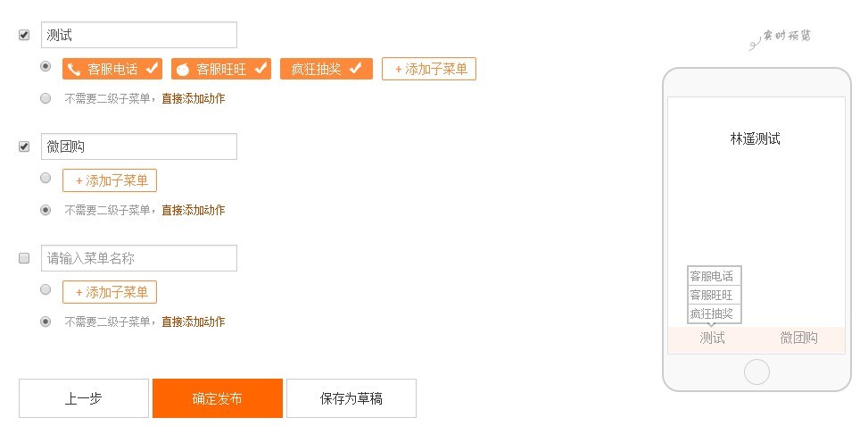Viewport: 868px width, 426px height.
Task: Click the 请输入菜单名称 input field
Action: pos(139,258)
